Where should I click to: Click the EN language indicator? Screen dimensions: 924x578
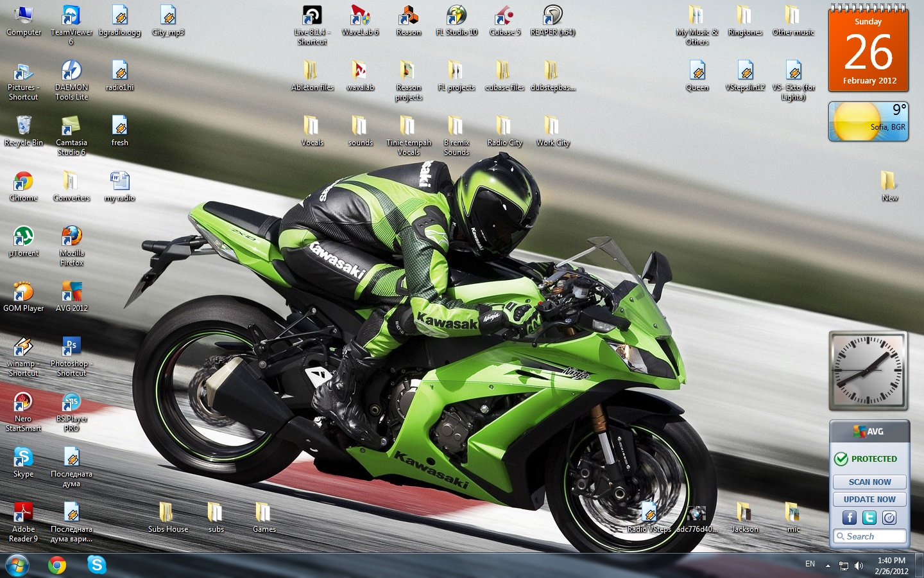coord(810,564)
